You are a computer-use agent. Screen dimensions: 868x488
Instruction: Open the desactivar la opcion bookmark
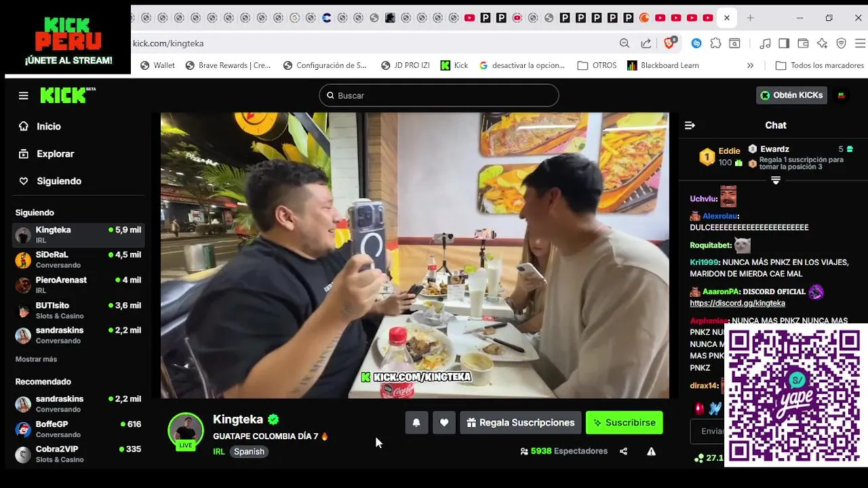pyautogui.click(x=522, y=66)
